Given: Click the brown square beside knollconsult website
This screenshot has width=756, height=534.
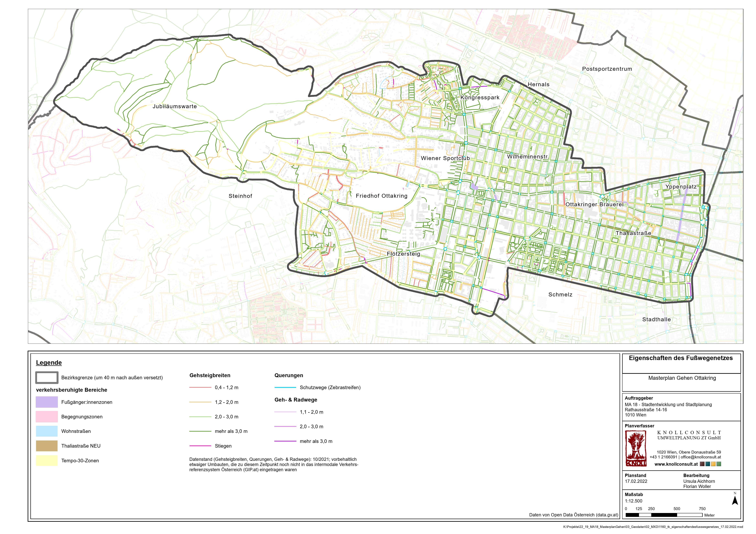Looking at the screenshot, I should 702,464.
